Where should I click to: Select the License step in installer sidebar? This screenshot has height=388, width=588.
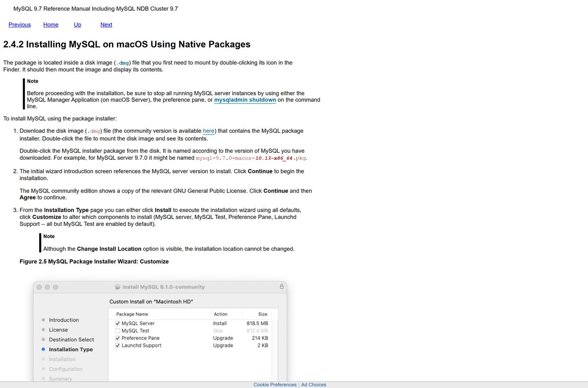pyautogui.click(x=58, y=330)
